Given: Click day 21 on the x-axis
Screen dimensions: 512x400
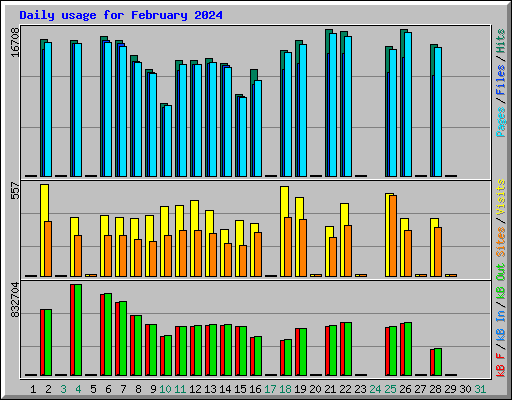Looking at the screenshot, I should [330, 389].
